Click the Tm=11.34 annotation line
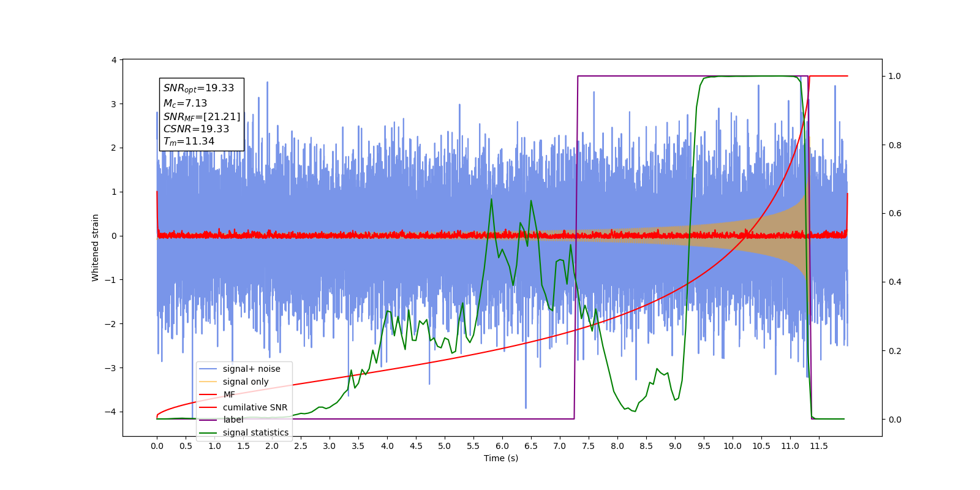 (189, 141)
